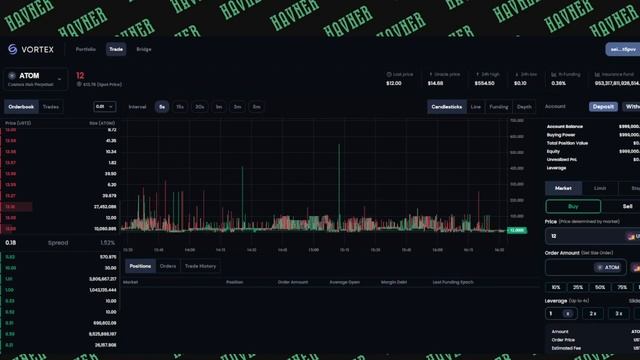Switch to the Trades tab

[x=51, y=107]
